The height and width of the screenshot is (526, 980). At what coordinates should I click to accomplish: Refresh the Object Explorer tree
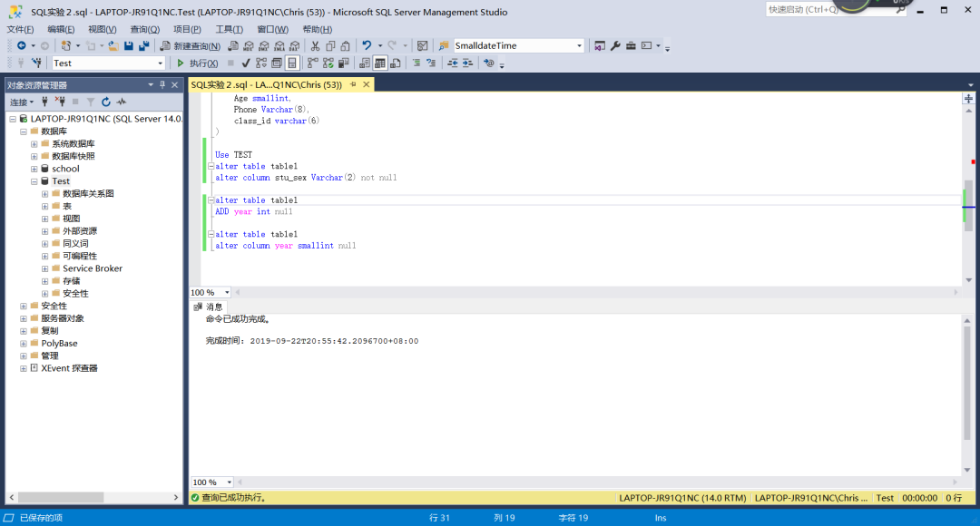pyautogui.click(x=106, y=102)
